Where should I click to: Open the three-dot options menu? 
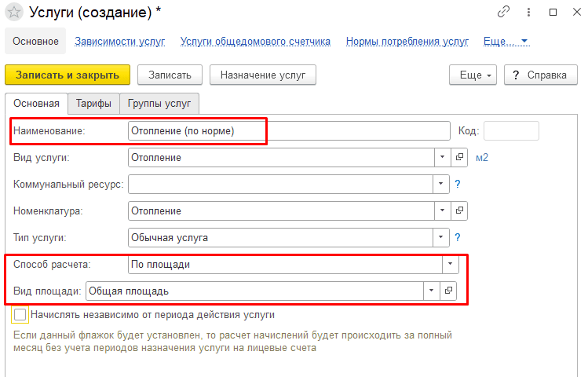528,12
